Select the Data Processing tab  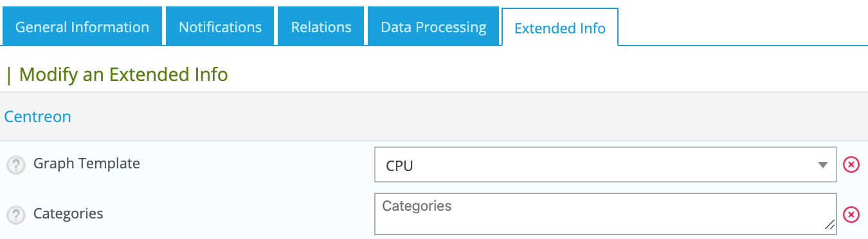(433, 27)
